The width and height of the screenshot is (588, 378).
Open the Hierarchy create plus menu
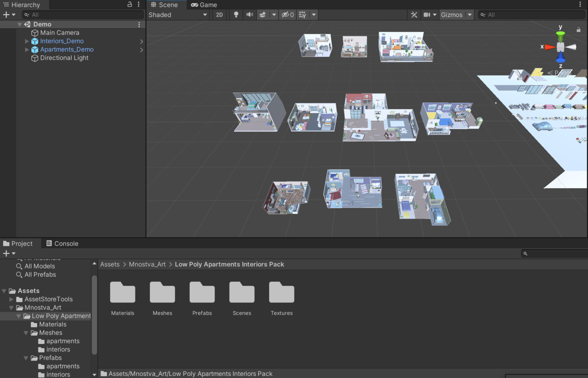tap(9, 15)
